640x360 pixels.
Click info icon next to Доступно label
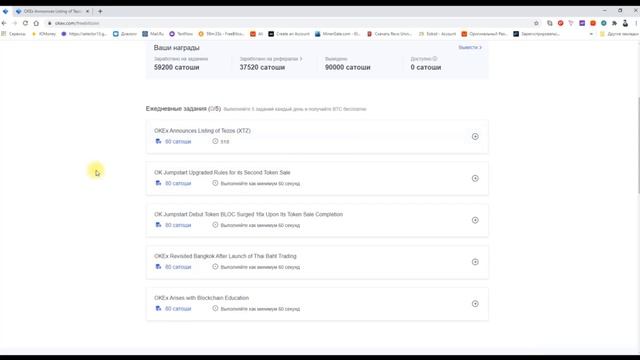click(435, 59)
